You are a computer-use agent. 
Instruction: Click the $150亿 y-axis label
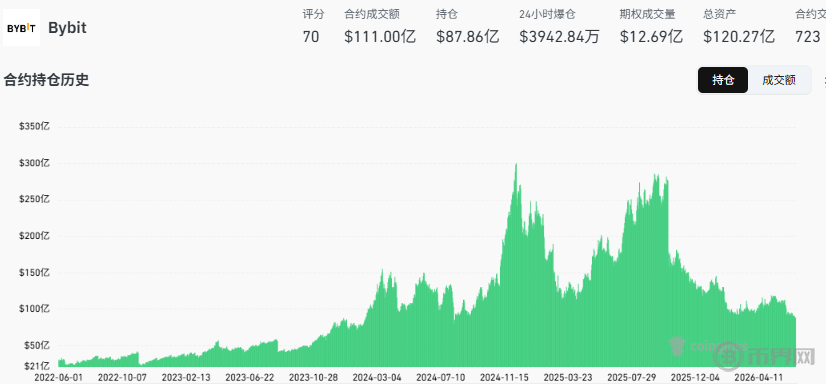click(34, 273)
